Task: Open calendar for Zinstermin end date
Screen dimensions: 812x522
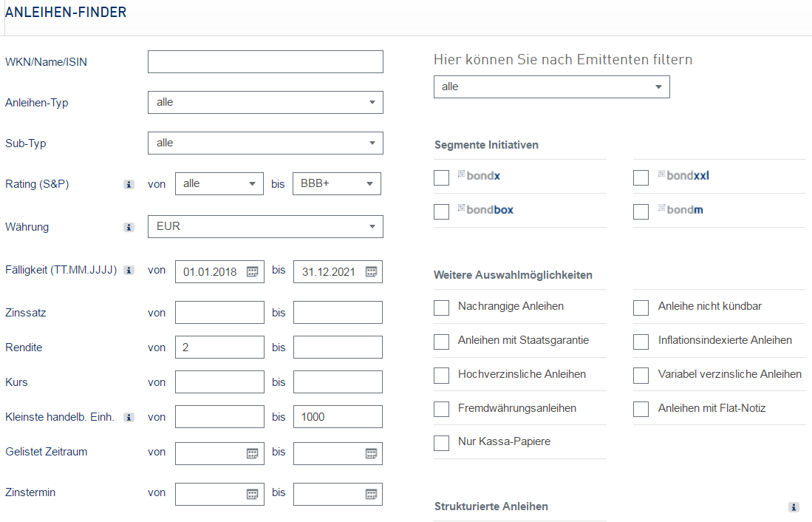Action: (371, 495)
